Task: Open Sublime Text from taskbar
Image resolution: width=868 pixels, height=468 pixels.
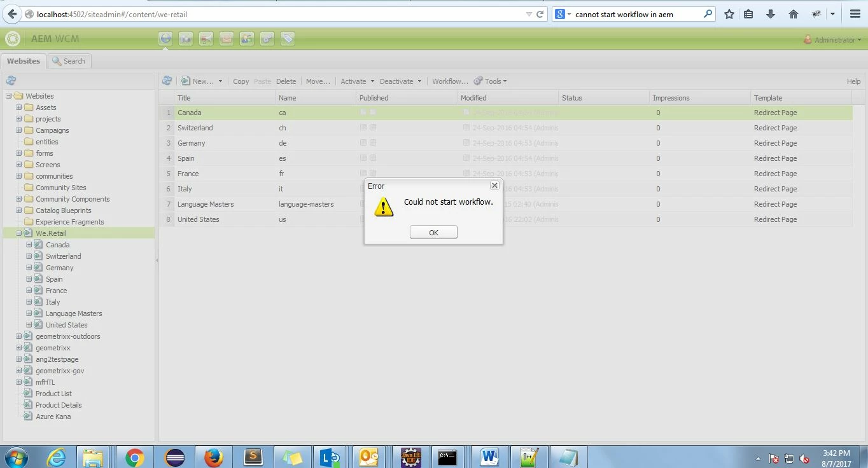Action: (253, 457)
